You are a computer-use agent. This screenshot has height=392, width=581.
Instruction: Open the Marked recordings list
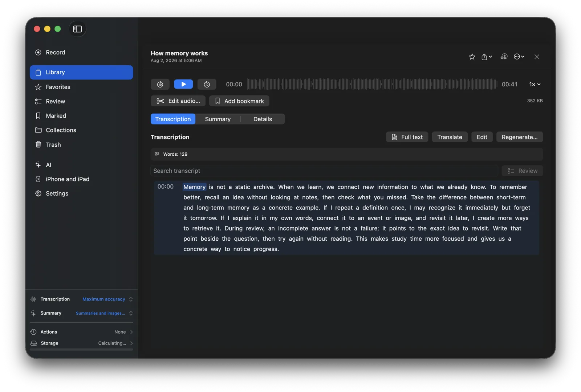(x=81, y=116)
